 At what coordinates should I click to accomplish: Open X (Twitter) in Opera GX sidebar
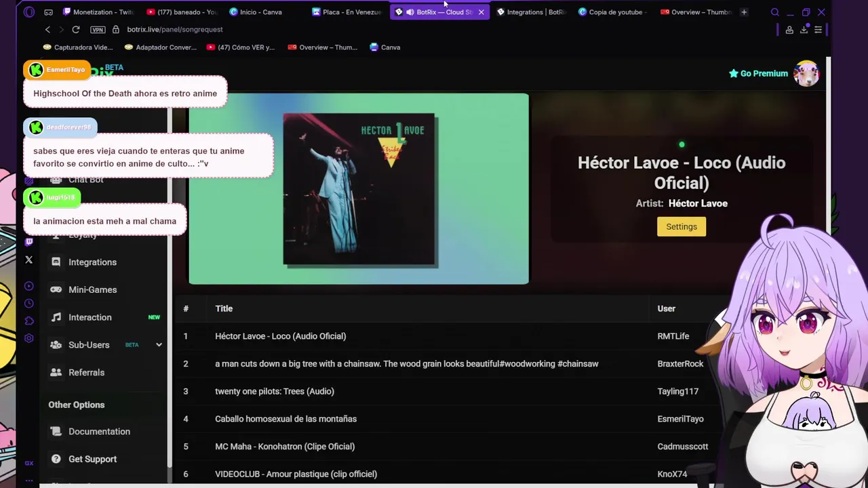point(28,260)
